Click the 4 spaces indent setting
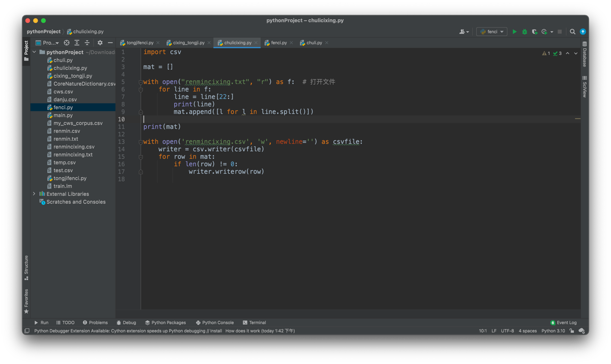This screenshot has width=611, height=364. (528, 331)
